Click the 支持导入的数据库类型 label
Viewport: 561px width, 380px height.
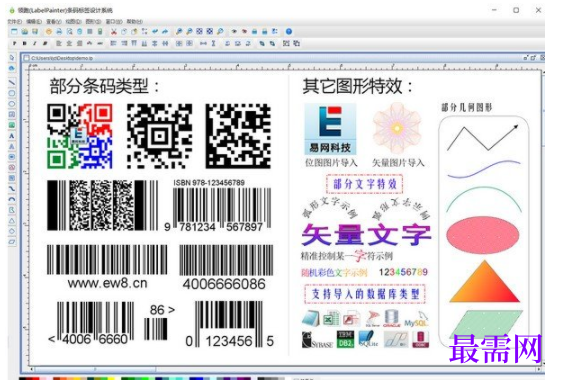pyautogui.click(x=365, y=294)
